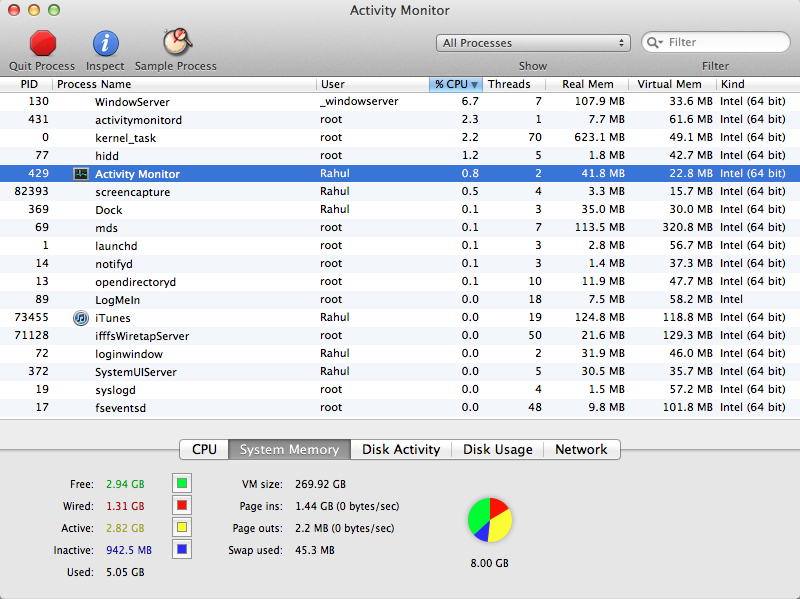
Task: Select the screencapture process
Action: (x=400, y=191)
